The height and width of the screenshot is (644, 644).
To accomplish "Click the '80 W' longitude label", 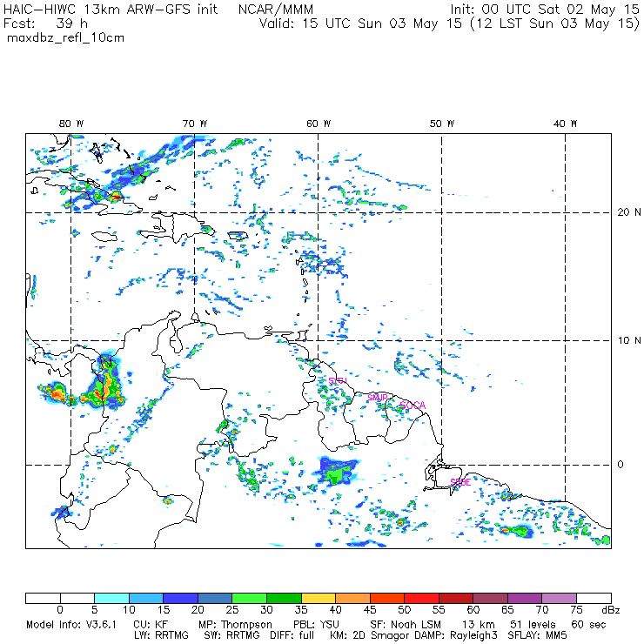I will [x=71, y=124].
